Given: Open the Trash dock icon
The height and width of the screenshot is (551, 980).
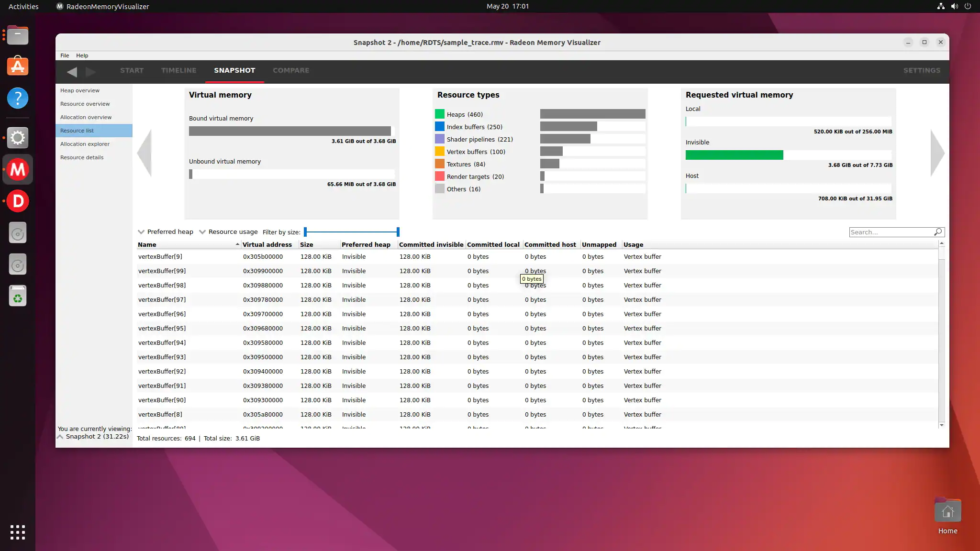Looking at the screenshot, I should coord(18,296).
